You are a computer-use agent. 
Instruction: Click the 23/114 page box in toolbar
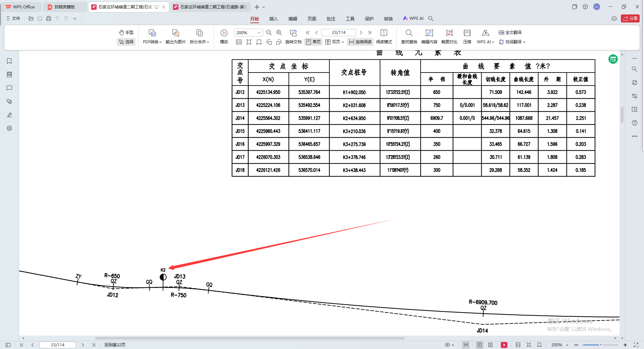pyautogui.click(x=339, y=33)
